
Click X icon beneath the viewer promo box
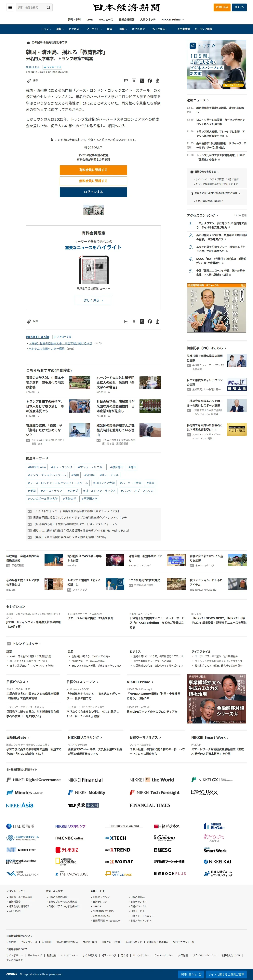click(x=142, y=321)
